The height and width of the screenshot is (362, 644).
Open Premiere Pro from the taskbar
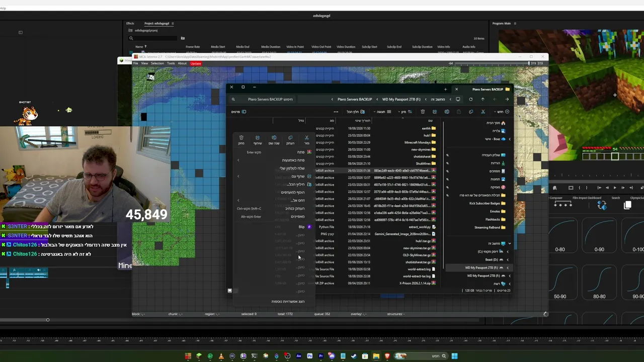coord(320,356)
